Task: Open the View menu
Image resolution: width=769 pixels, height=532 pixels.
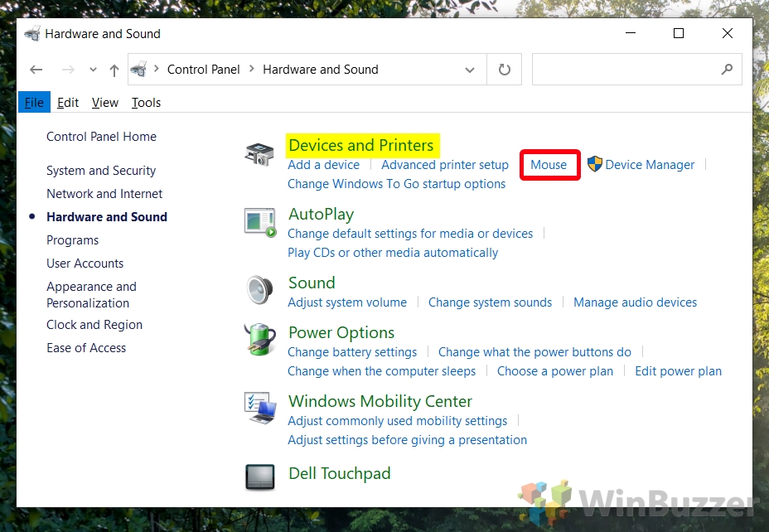Action: coord(105,103)
